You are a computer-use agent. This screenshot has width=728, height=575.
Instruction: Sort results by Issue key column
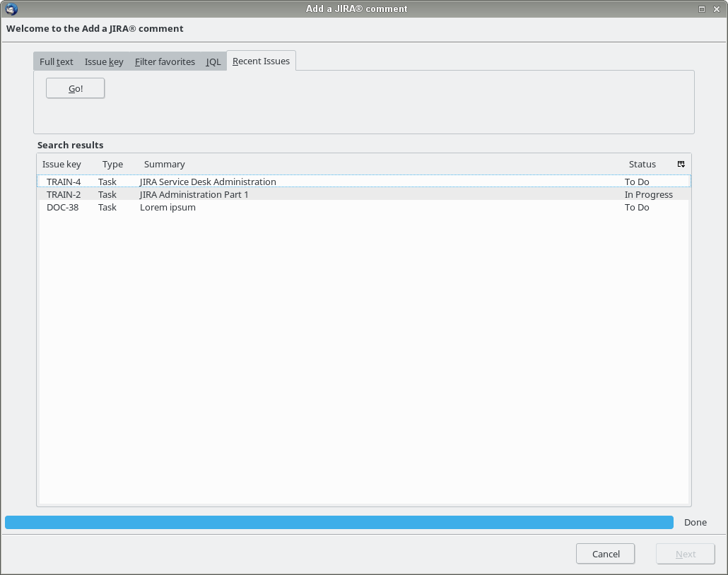pyautogui.click(x=61, y=165)
